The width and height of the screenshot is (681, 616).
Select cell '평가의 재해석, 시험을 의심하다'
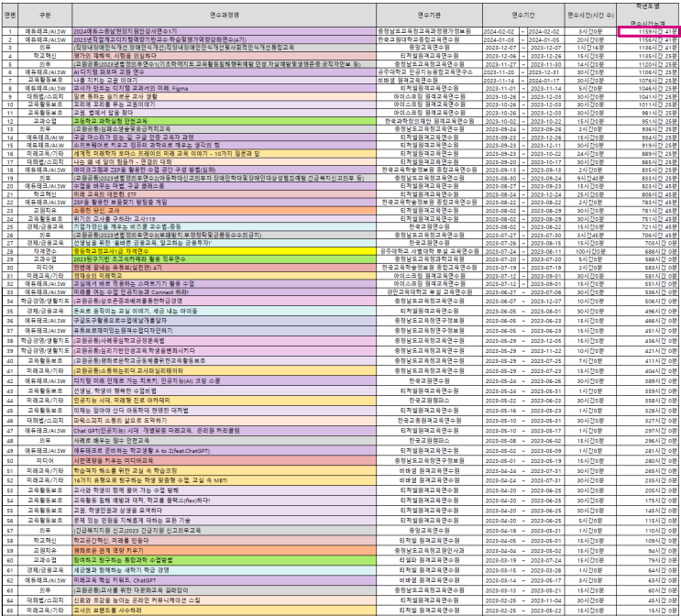[224, 56]
